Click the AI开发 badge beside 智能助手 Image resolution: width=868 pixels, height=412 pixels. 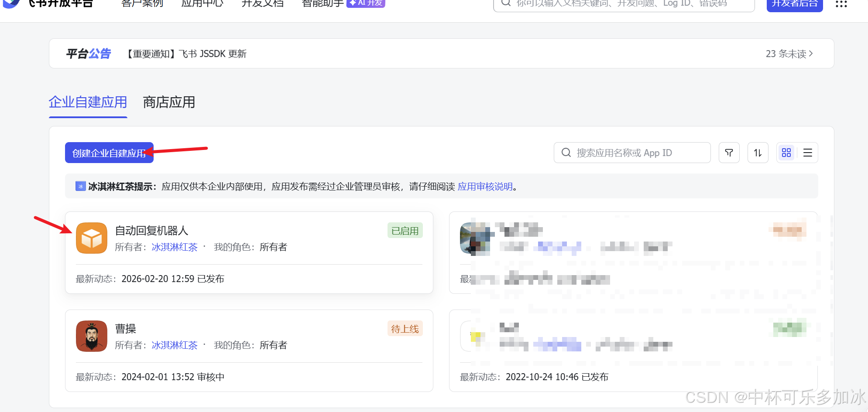pyautogui.click(x=365, y=3)
